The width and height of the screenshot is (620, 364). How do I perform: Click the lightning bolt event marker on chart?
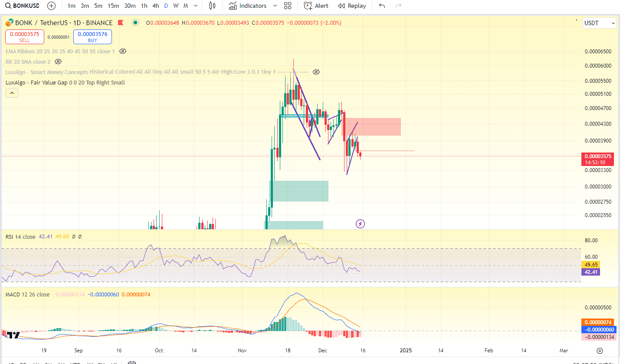360,224
